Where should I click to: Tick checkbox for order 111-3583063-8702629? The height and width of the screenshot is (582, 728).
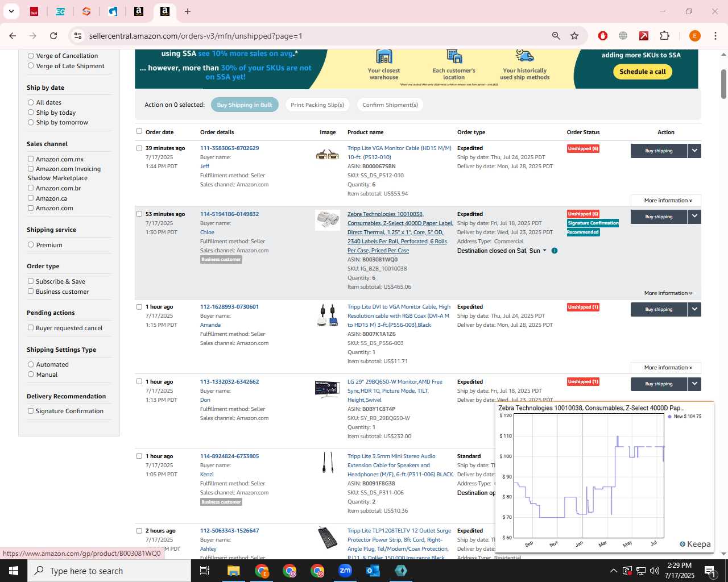coord(139,148)
